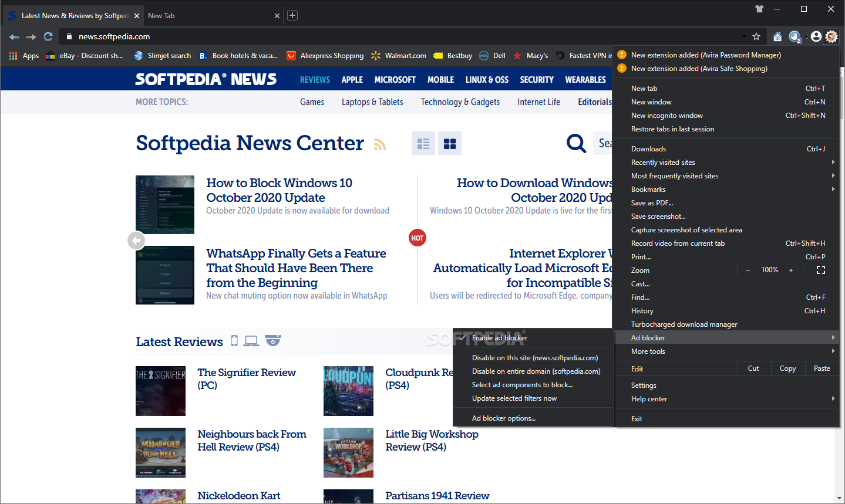The image size is (845, 504).
Task: Open the REVIEWS navigation link
Action: (315, 80)
